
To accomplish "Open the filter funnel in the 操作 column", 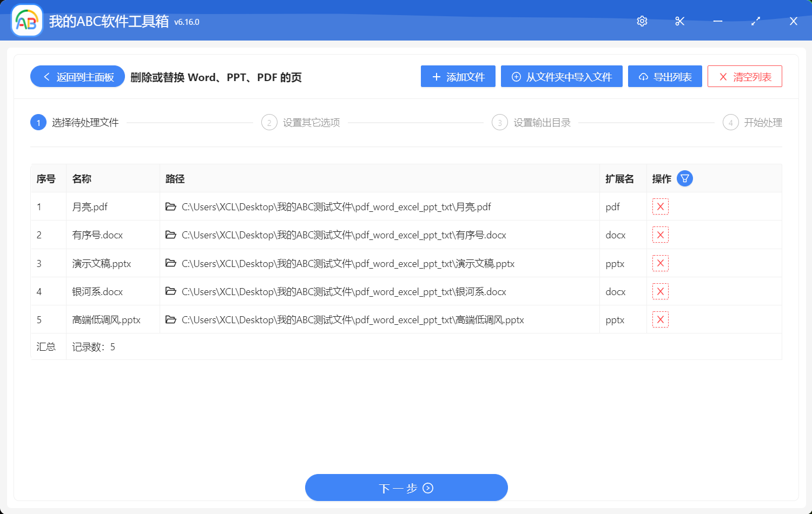I will (684, 178).
